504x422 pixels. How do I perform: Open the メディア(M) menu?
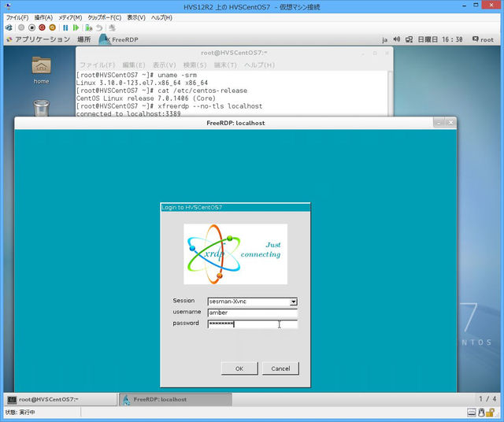(x=70, y=17)
